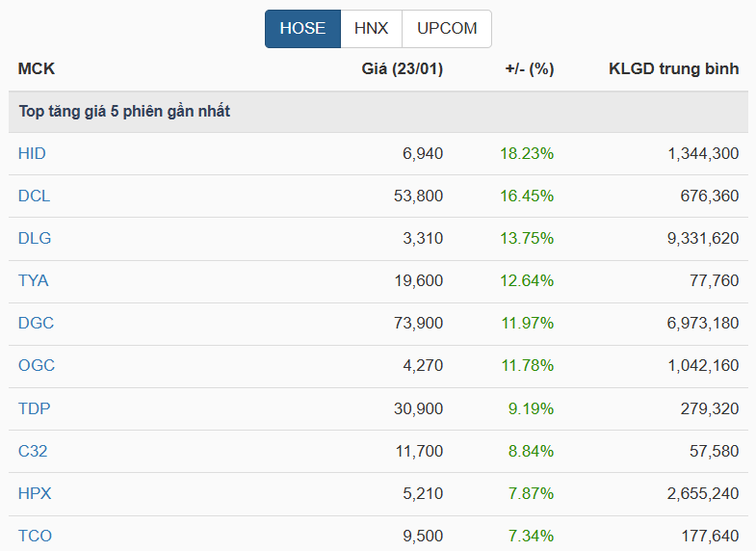The image size is (756, 551).
Task: Switch to the HOSE tab
Action: point(302,29)
